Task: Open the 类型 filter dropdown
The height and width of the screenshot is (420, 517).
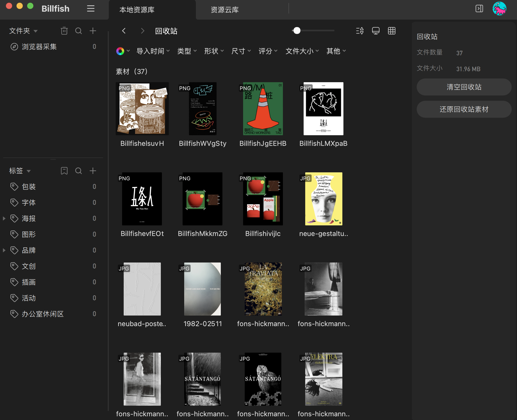Action: pyautogui.click(x=187, y=51)
